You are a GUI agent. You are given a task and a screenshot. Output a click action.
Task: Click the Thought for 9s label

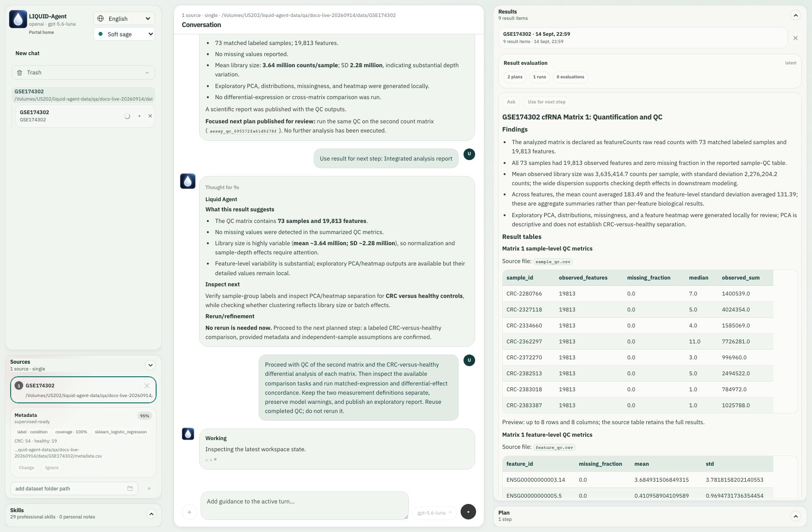coord(222,187)
